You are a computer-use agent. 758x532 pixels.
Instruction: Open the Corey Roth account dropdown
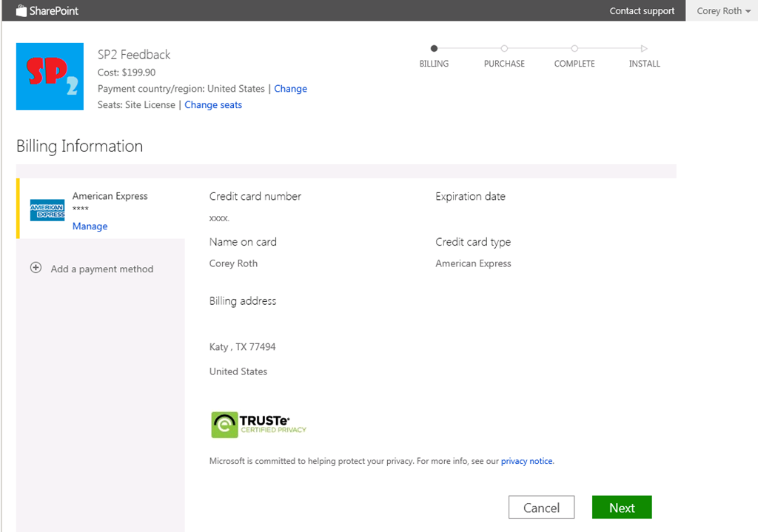(x=723, y=10)
